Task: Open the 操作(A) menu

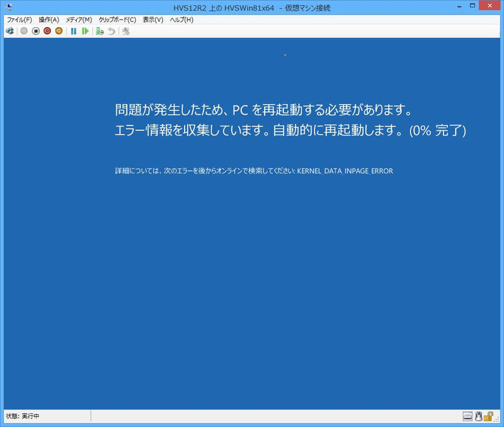Action: (49, 20)
